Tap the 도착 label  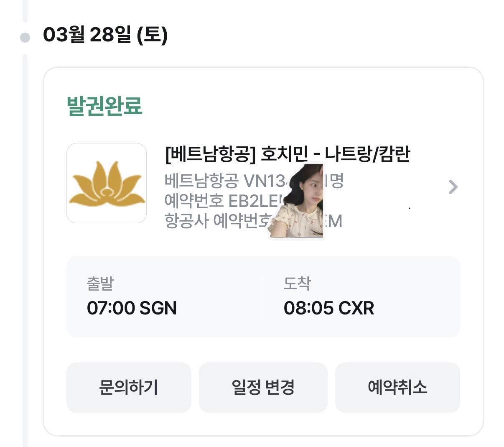point(297,284)
